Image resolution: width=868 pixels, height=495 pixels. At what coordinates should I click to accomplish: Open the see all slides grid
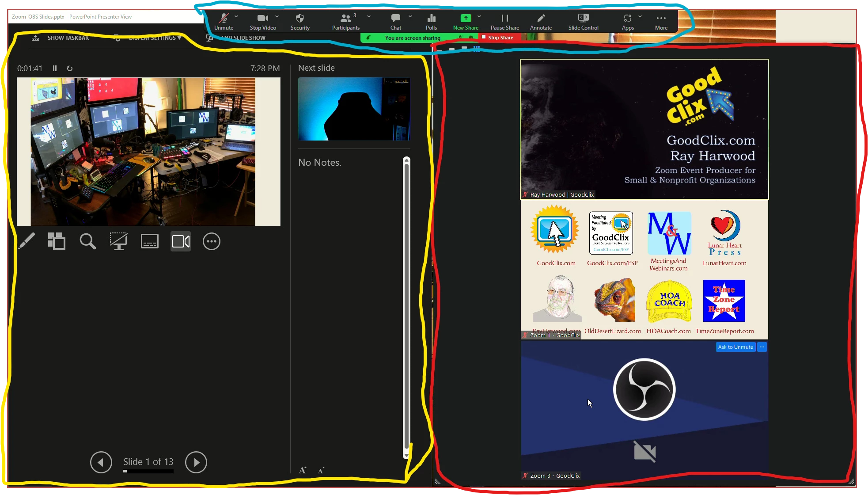tap(57, 241)
